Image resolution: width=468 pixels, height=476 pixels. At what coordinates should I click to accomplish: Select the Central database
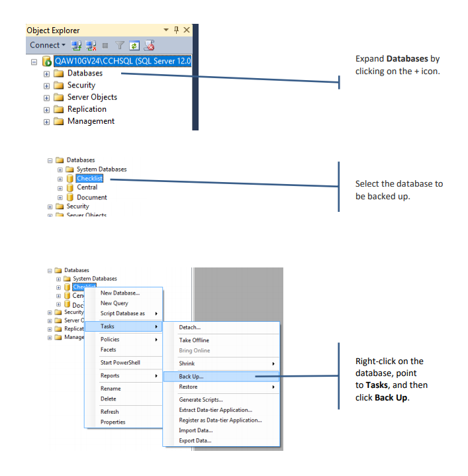tap(87, 187)
